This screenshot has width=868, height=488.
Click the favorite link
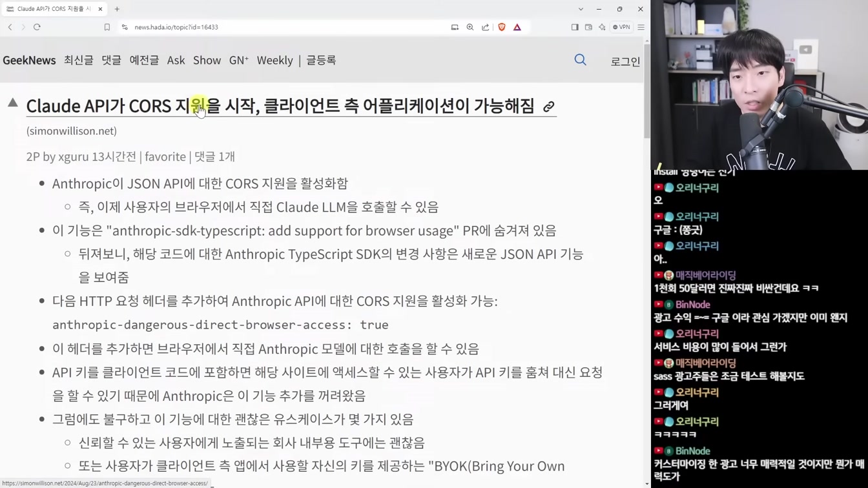(x=165, y=157)
